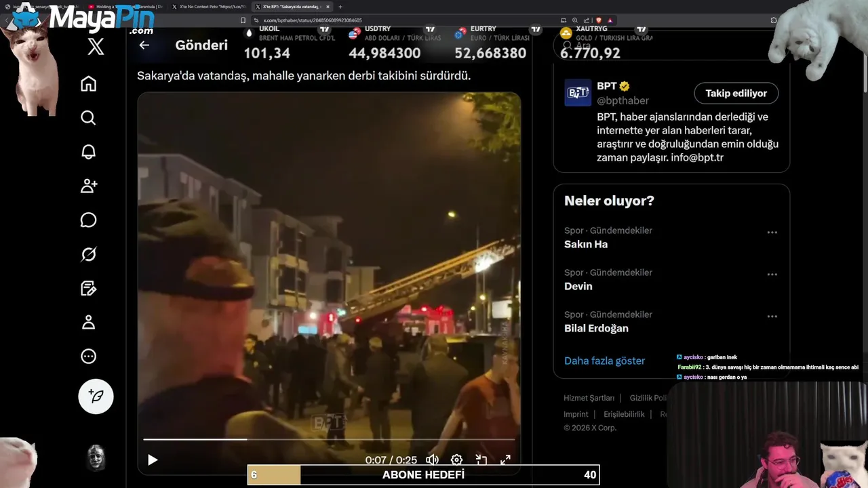Open the Devin trending topic
Image resolution: width=868 pixels, height=488 pixels.
(x=578, y=286)
